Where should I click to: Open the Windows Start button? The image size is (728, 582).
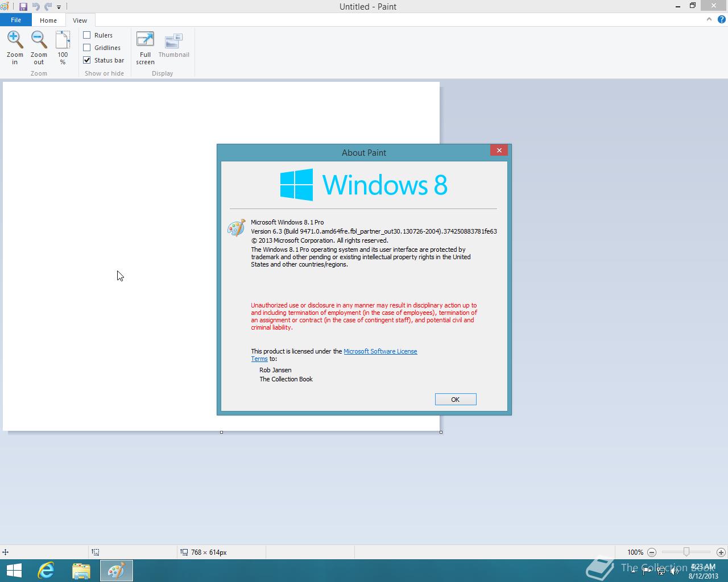point(14,571)
